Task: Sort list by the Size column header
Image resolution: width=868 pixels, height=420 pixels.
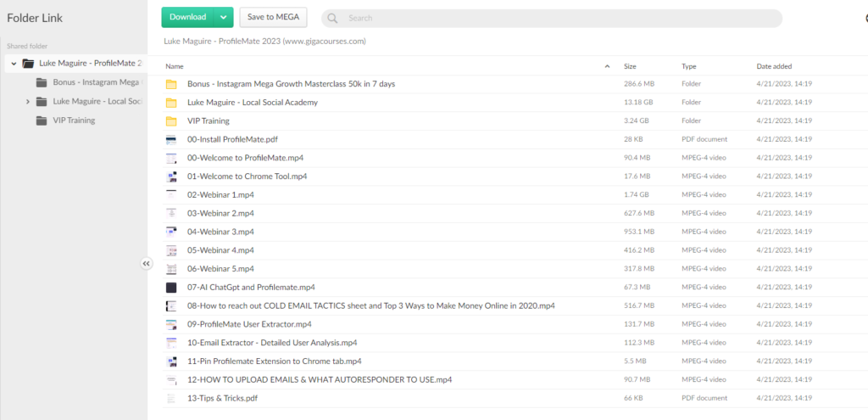Action: pyautogui.click(x=630, y=66)
